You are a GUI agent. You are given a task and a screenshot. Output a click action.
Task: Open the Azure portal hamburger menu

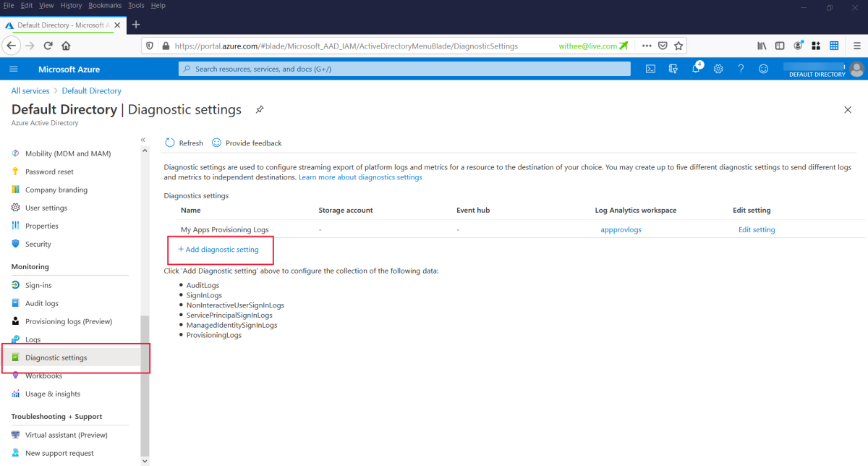14,69
